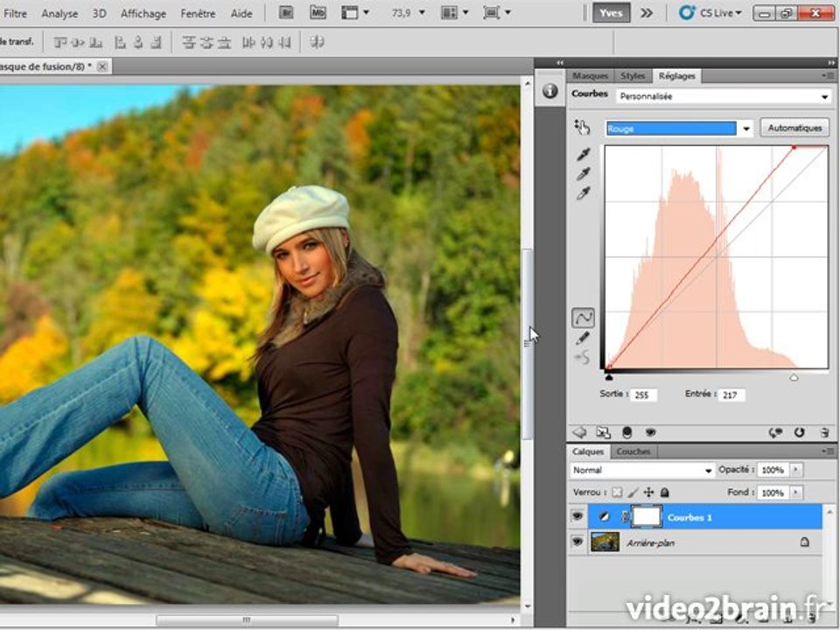The height and width of the screenshot is (630, 840).
Task: Click the align horizontal centers icon
Action: 138,42
